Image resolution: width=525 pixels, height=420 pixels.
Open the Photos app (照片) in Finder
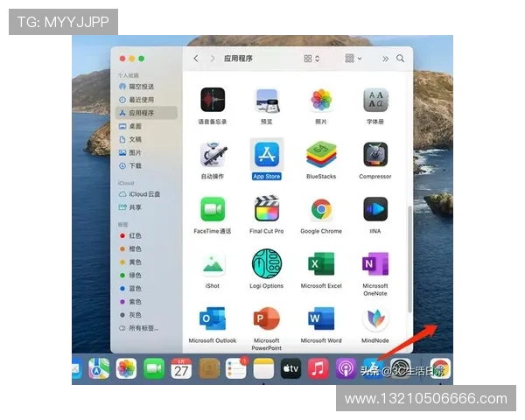point(321,100)
